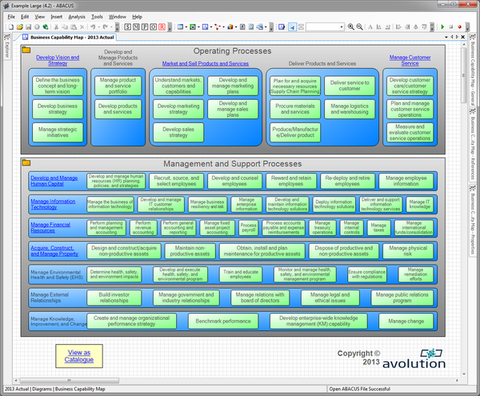Image resolution: width=480 pixels, height=396 pixels.
Task: Click the New file toolbar icon
Action: click(11, 27)
